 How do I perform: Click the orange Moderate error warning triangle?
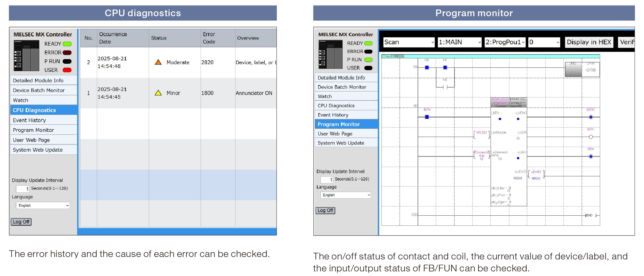point(158,62)
